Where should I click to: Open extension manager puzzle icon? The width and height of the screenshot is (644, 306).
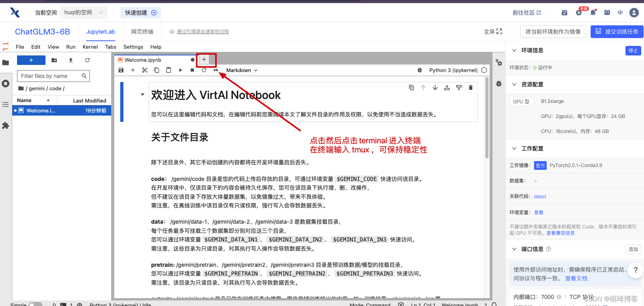click(x=6, y=125)
